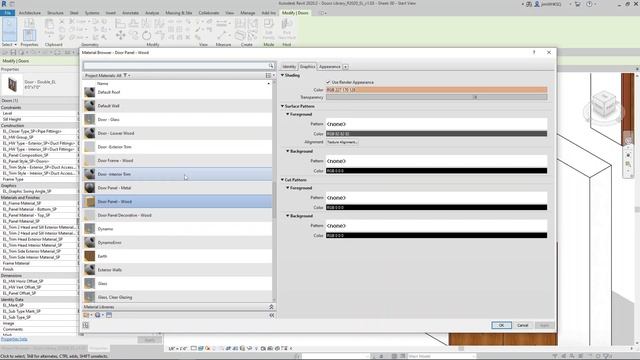Screen dimensions: 640x360
Task: Collapse Cut Pattern Foreground subsection
Action: tap(288, 188)
